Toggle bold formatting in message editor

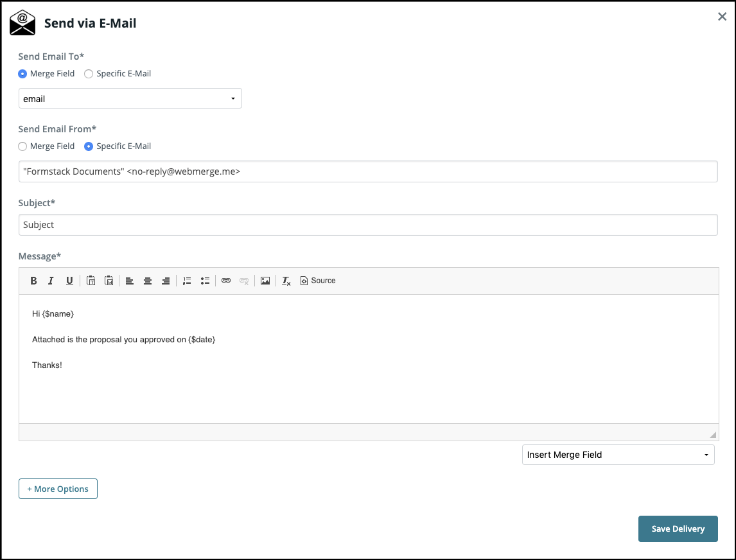(34, 281)
